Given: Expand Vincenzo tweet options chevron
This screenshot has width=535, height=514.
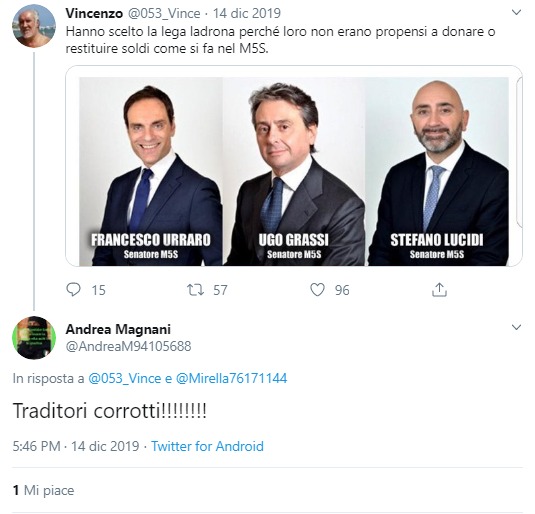Looking at the screenshot, I should 517,13.
